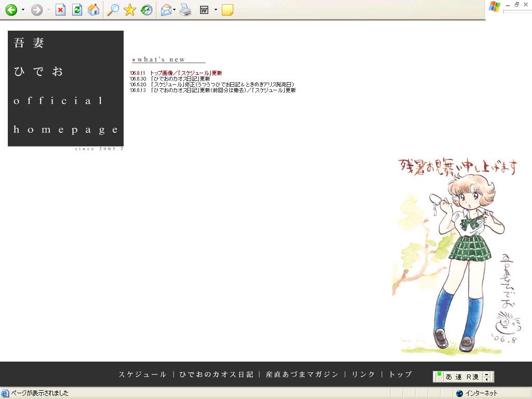This screenshot has width=532, height=399.
Task: Stop page loading with the red X icon
Action: pos(60,10)
